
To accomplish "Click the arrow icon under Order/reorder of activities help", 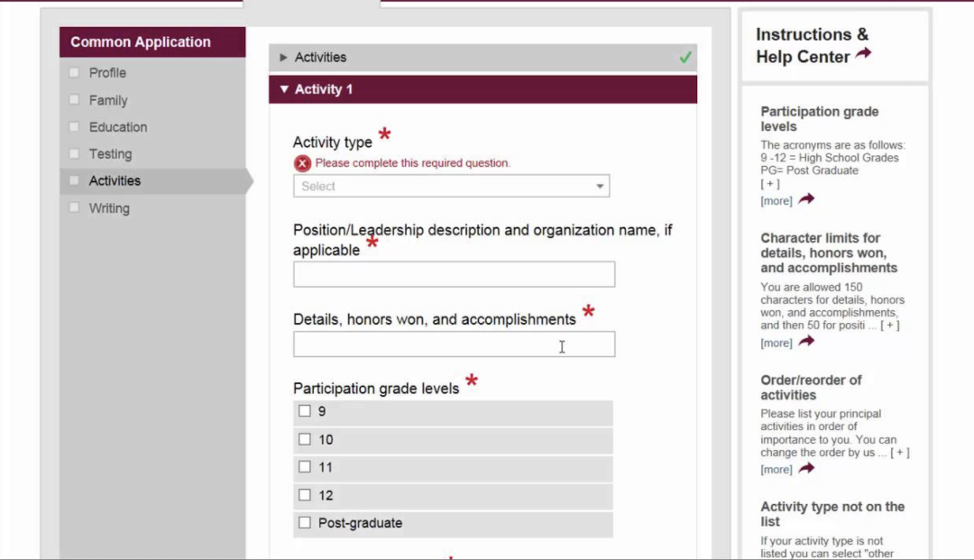I will tap(806, 468).
